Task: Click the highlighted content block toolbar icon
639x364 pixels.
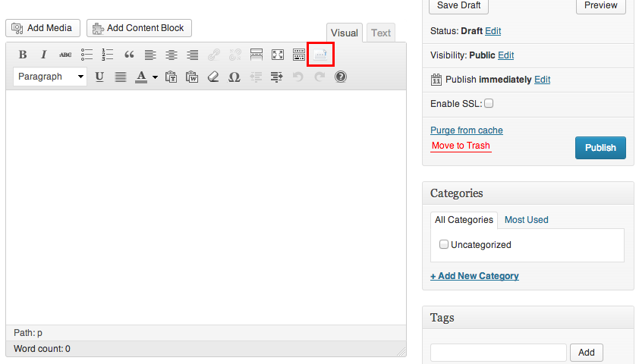Action: [320, 54]
